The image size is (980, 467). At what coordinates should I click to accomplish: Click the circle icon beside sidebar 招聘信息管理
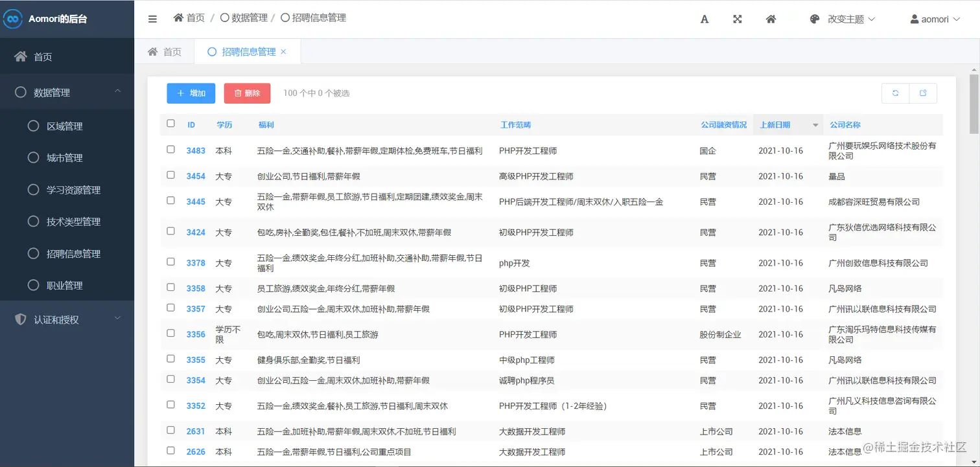[x=34, y=253]
